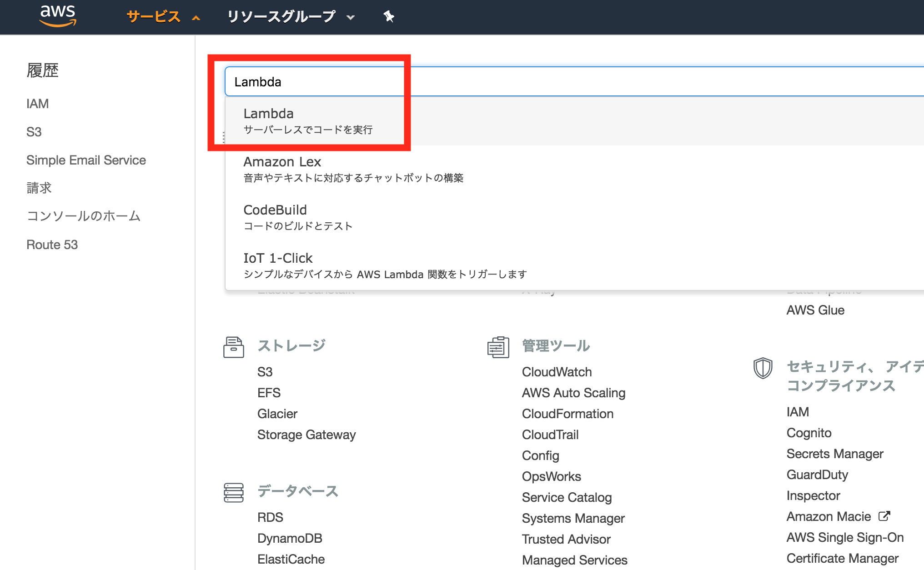Click the Lambda search input field
Screen dimensions: 924x570
point(574,82)
